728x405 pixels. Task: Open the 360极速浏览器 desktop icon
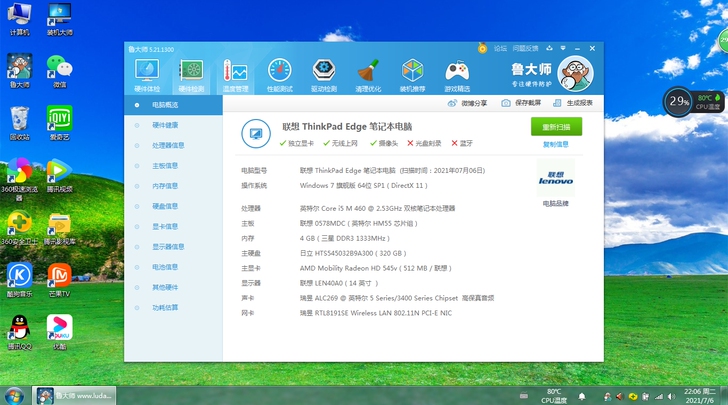pyautogui.click(x=20, y=179)
